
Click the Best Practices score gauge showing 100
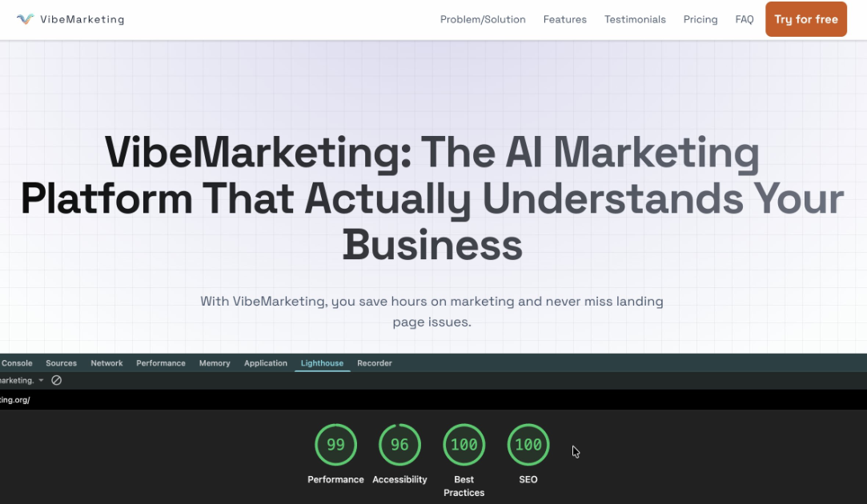tap(464, 445)
